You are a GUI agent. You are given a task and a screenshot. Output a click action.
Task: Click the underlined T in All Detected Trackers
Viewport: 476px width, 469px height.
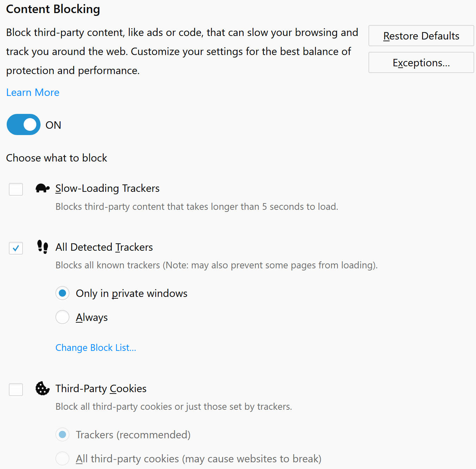[118, 247]
